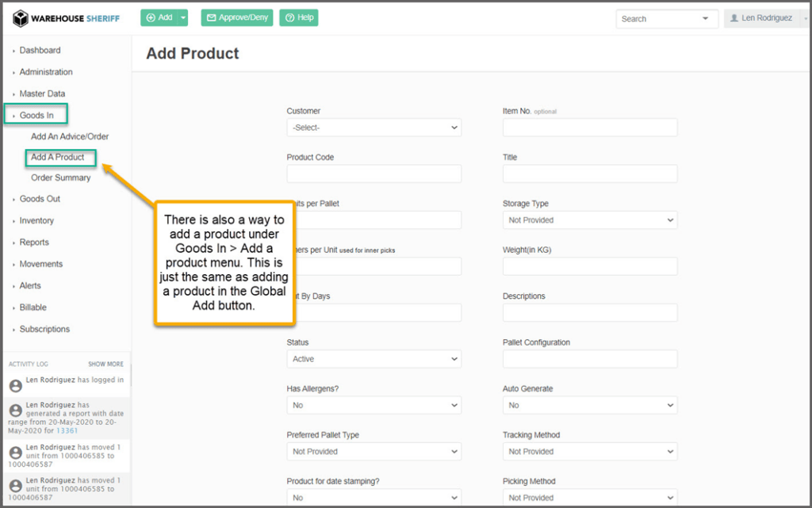The height and width of the screenshot is (508, 812).
Task: Open report link 13361 in activity log
Action: (x=66, y=432)
